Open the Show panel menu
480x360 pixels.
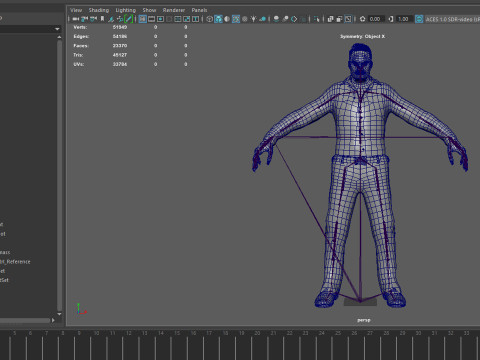click(x=149, y=10)
